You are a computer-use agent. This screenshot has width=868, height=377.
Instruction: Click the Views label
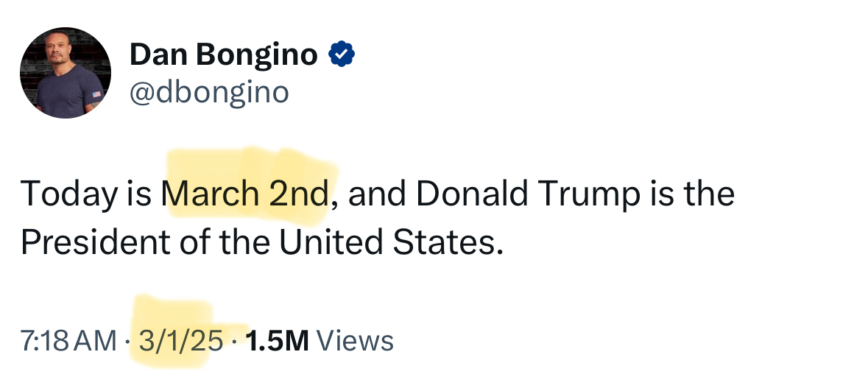click(x=355, y=341)
